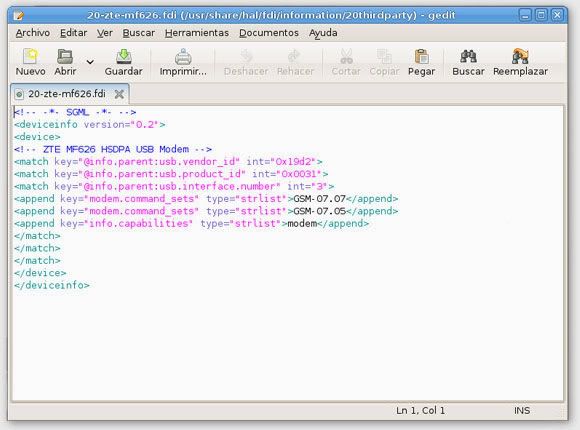
Task: Expand the Documentos menu
Action: coord(269,33)
